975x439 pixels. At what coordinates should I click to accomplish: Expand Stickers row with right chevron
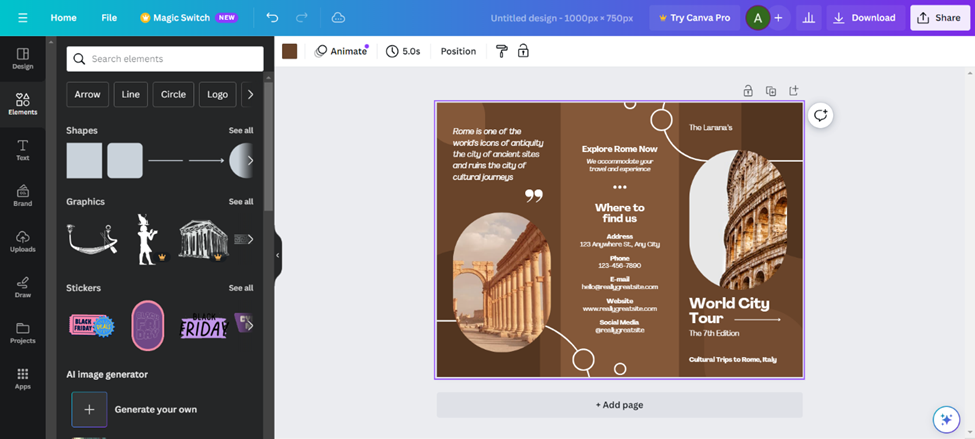click(x=250, y=325)
